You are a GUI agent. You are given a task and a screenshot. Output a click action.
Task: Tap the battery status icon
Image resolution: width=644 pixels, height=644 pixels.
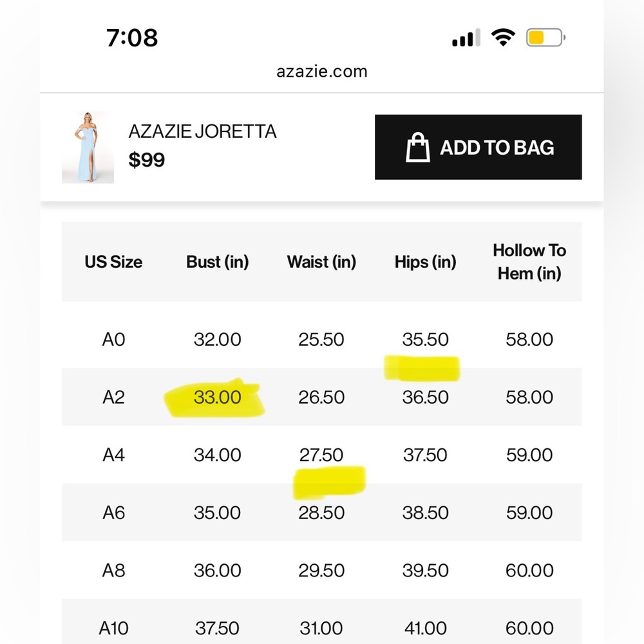tap(546, 37)
